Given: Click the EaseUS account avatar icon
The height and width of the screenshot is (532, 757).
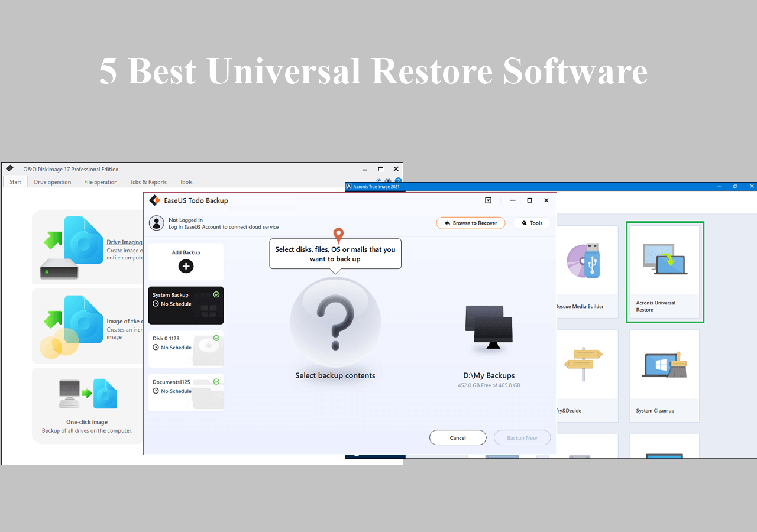Looking at the screenshot, I should 156,223.
